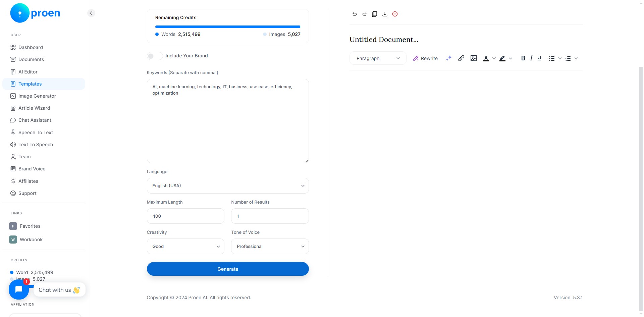Open Support in the sidebar
Screen dimensions: 644x317
pyautogui.click(x=44, y=193)
